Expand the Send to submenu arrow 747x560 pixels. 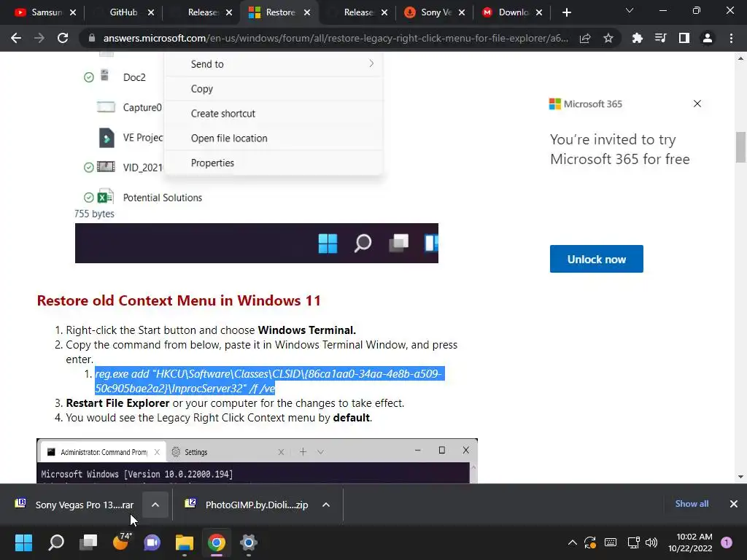point(371,64)
